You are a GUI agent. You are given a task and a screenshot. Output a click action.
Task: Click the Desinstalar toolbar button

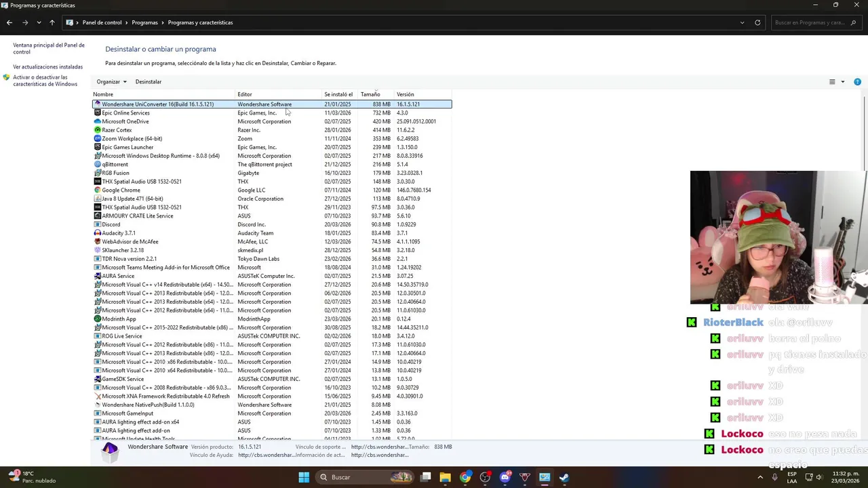tap(148, 81)
